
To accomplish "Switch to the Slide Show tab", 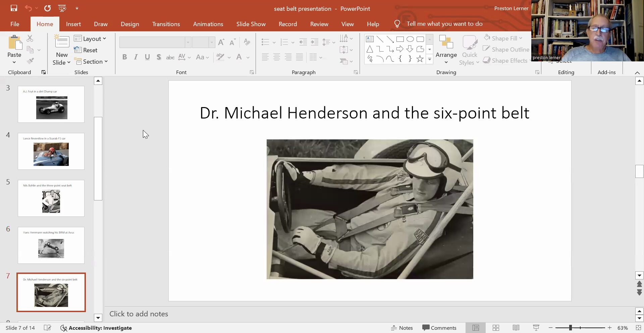I will [251, 24].
